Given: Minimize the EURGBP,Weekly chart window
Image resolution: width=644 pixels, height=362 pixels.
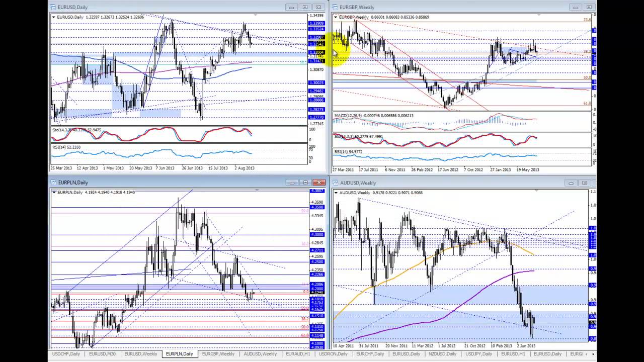Looking at the screenshot, I should pos(575,7).
